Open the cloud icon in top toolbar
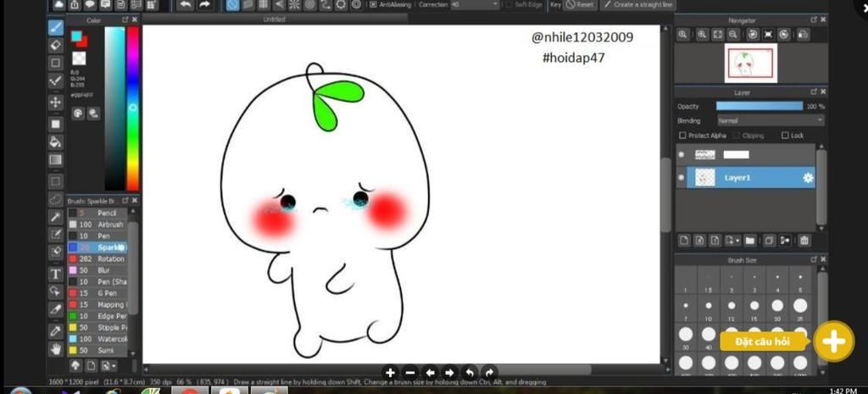The image size is (868, 394). (x=59, y=4)
